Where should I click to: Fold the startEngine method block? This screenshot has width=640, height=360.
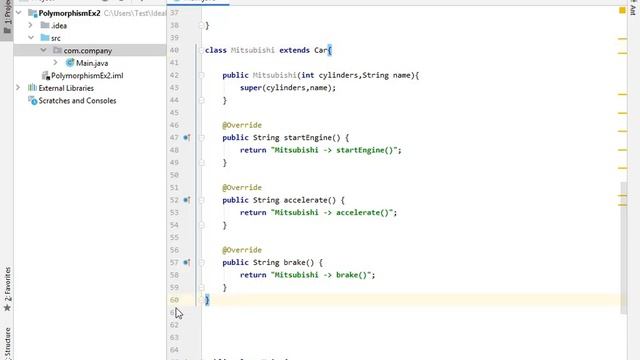201,138
